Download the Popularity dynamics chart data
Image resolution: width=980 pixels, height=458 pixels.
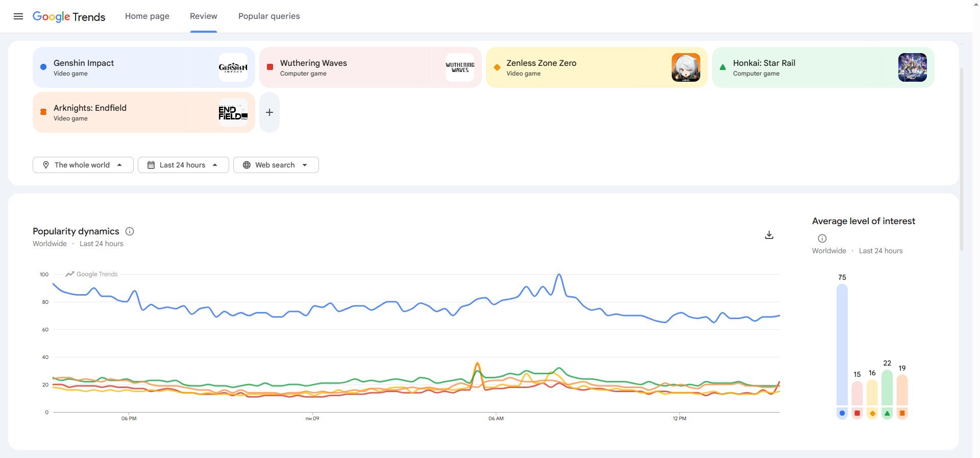click(769, 235)
